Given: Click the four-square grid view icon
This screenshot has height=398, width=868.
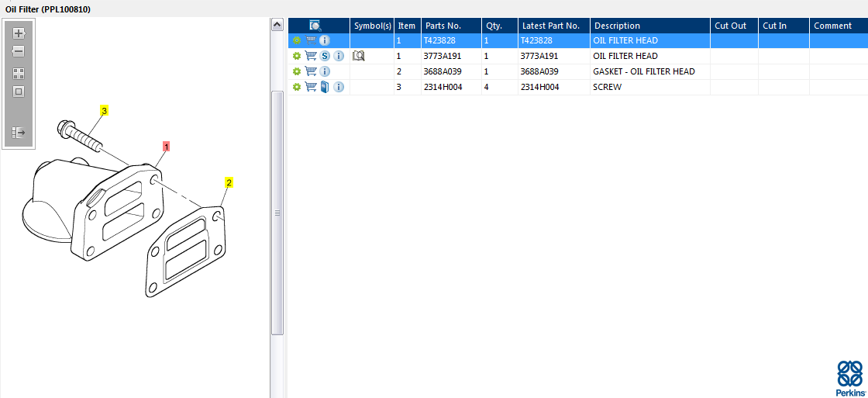Looking at the screenshot, I should (19, 74).
